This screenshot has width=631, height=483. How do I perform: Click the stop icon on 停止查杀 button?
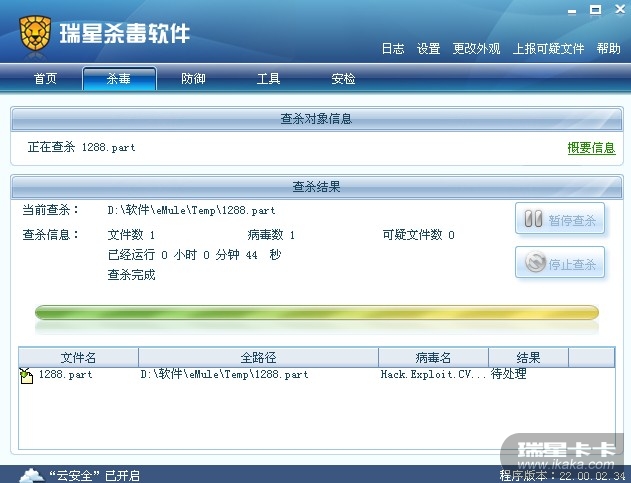(x=536, y=262)
